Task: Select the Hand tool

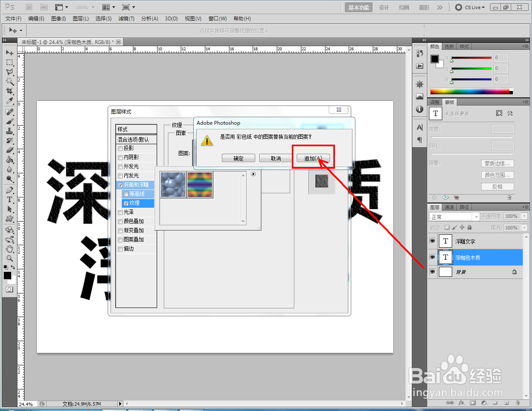Action: coord(10,249)
